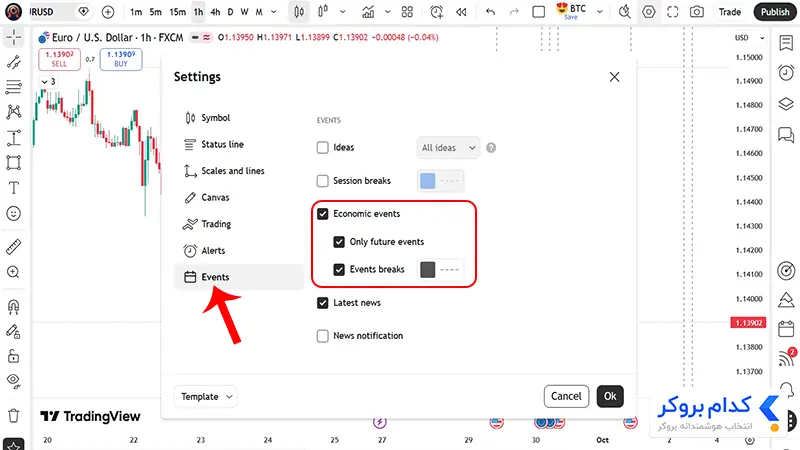Image resolution: width=800 pixels, height=450 pixels.
Task: Open the Trading settings tab
Action: pos(239,224)
